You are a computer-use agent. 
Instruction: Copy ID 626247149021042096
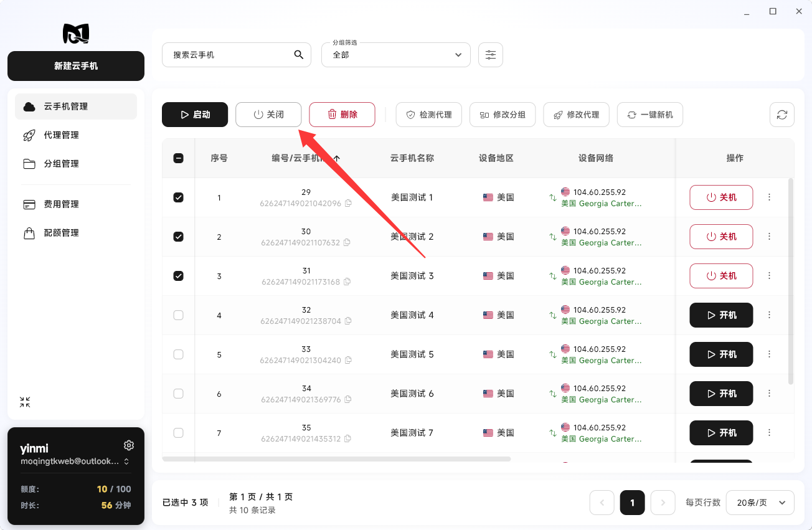coord(348,203)
